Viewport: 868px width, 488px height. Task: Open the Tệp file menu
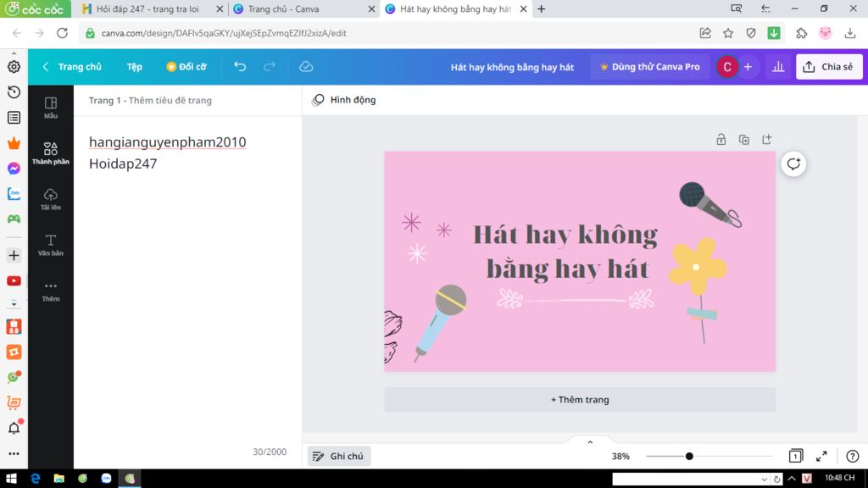point(134,67)
